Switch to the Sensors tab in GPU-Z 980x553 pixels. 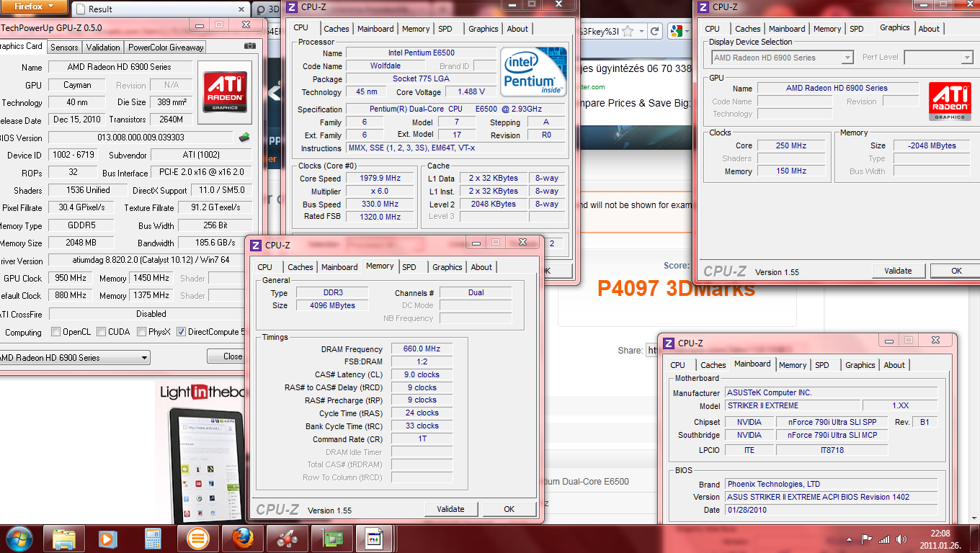click(x=64, y=47)
